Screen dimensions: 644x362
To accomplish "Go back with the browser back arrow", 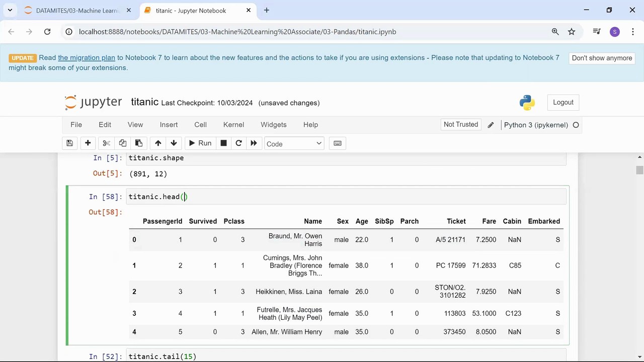I will click(11, 32).
